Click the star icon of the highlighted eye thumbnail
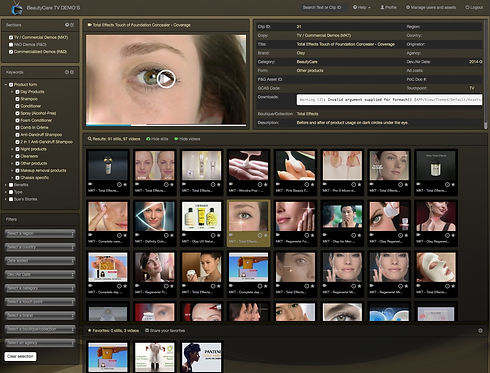 (x=266, y=235)
